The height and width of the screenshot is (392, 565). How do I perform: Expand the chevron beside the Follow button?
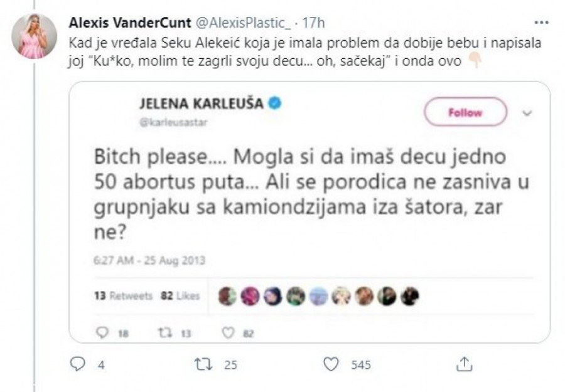coord(527,114)
